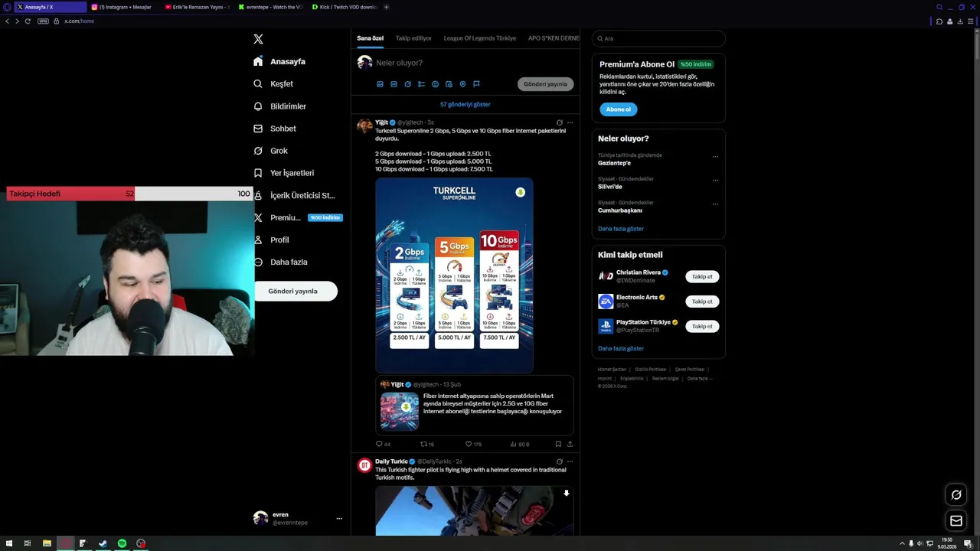Open more options for Gaziantep'e trend
The height and width of the screenshot is (551, 980).
click(715, 157)
